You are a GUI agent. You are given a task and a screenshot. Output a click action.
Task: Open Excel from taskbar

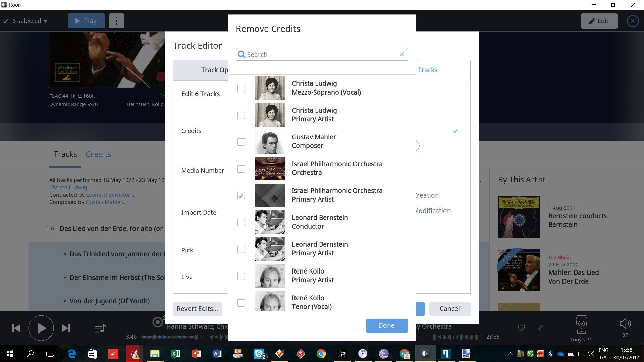pos(175,354)
